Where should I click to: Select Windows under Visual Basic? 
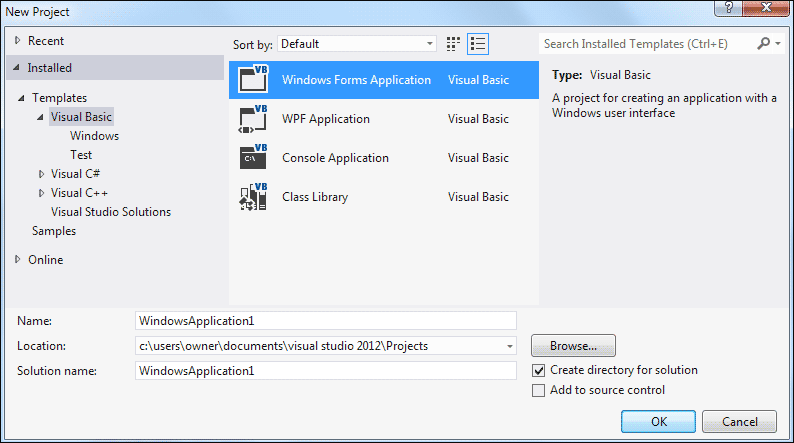point(94,136)
